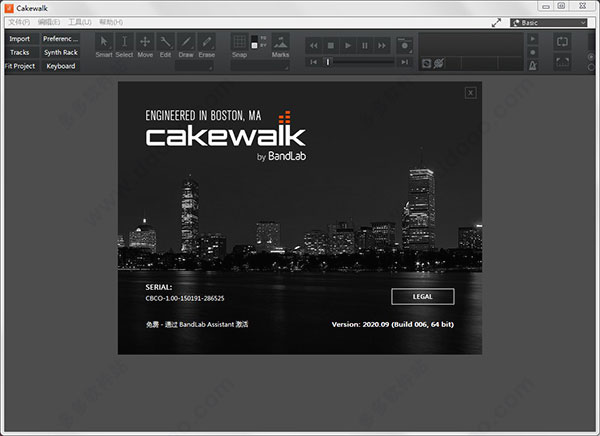Click the Version: 2020.09 build text

[393, 324]
